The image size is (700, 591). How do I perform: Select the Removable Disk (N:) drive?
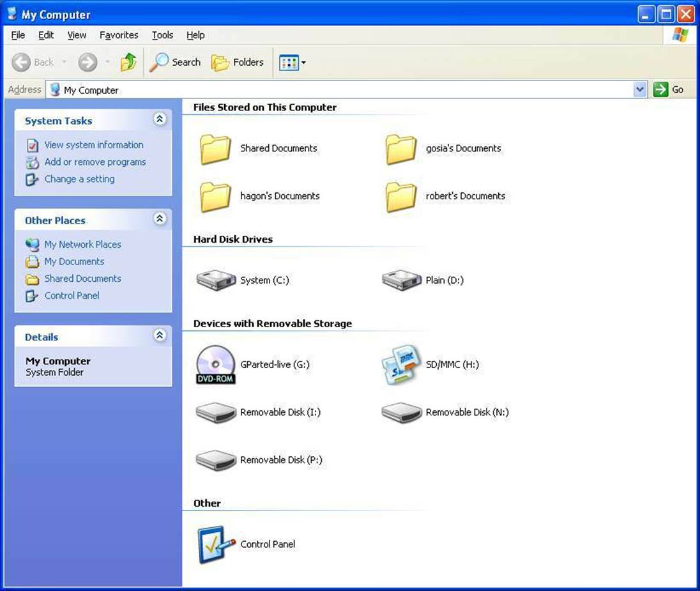point(401,413)
